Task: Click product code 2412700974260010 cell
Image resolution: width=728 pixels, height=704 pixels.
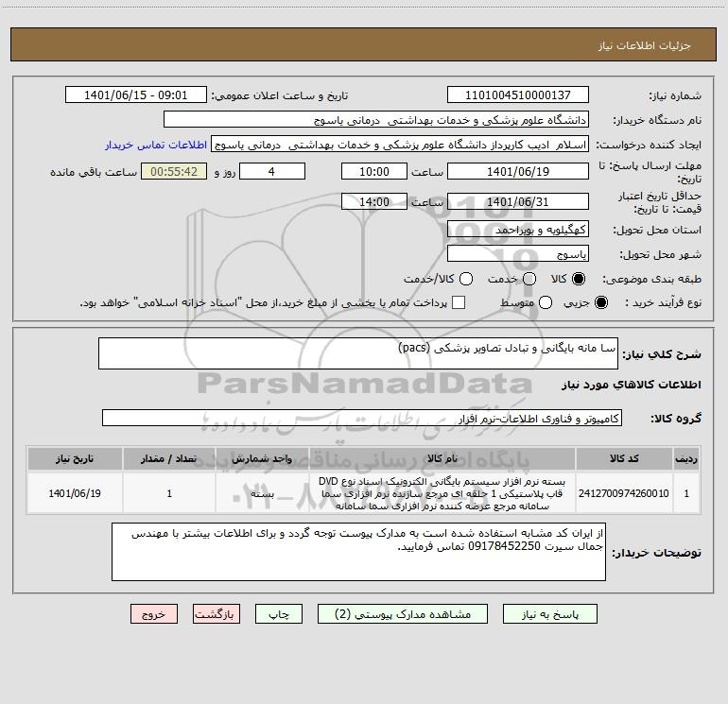Action: (624, 493)
